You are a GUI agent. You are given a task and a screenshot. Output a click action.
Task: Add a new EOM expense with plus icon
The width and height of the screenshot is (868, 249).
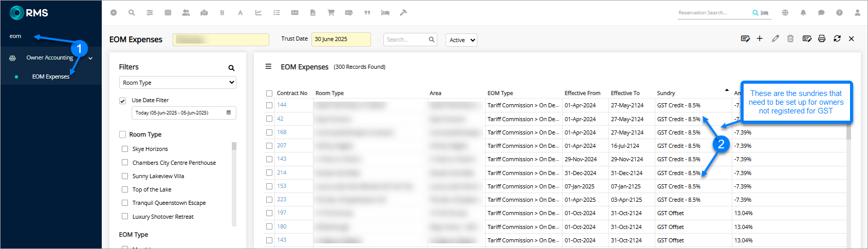760,39
